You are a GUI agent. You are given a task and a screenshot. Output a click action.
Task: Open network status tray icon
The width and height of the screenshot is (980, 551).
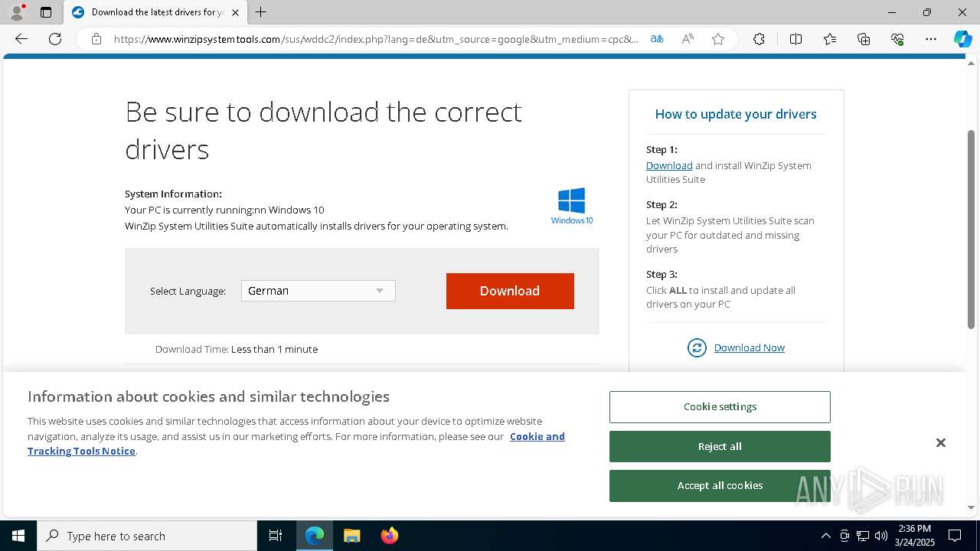point(863,536)
